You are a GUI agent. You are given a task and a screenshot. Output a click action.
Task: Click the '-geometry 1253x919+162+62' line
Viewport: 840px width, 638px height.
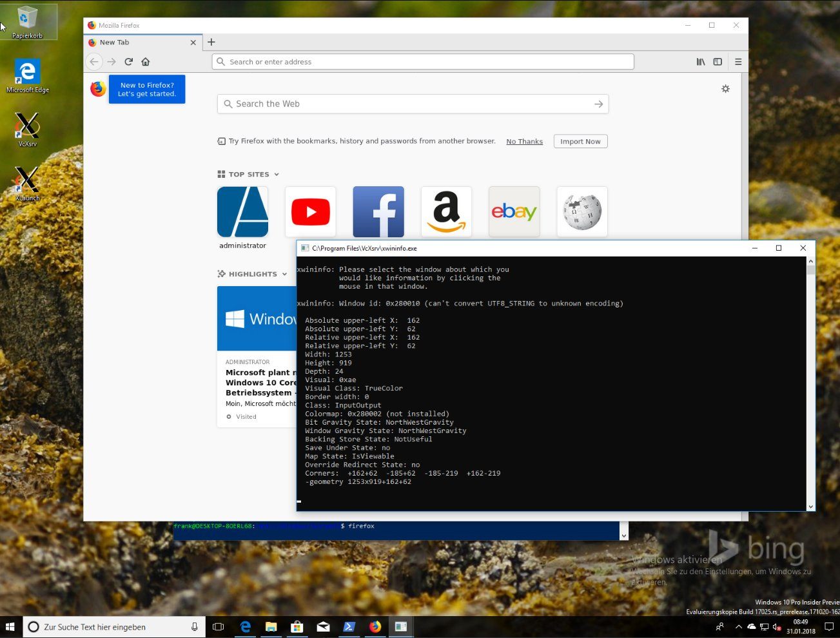tap(358, 482)
